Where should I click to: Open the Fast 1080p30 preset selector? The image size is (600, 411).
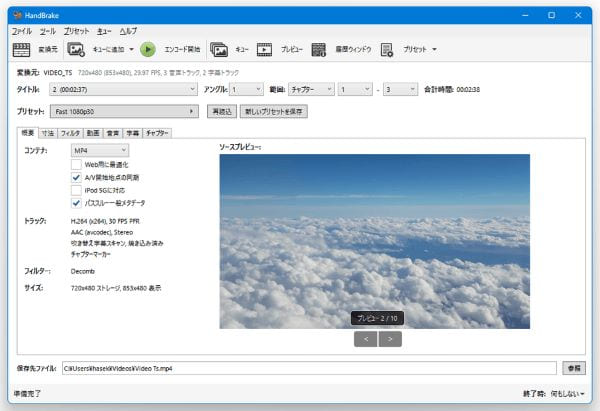(124, 111)
